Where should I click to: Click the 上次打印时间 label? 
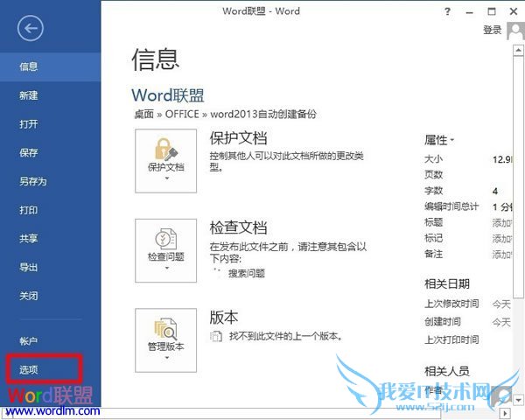[451, 340]
